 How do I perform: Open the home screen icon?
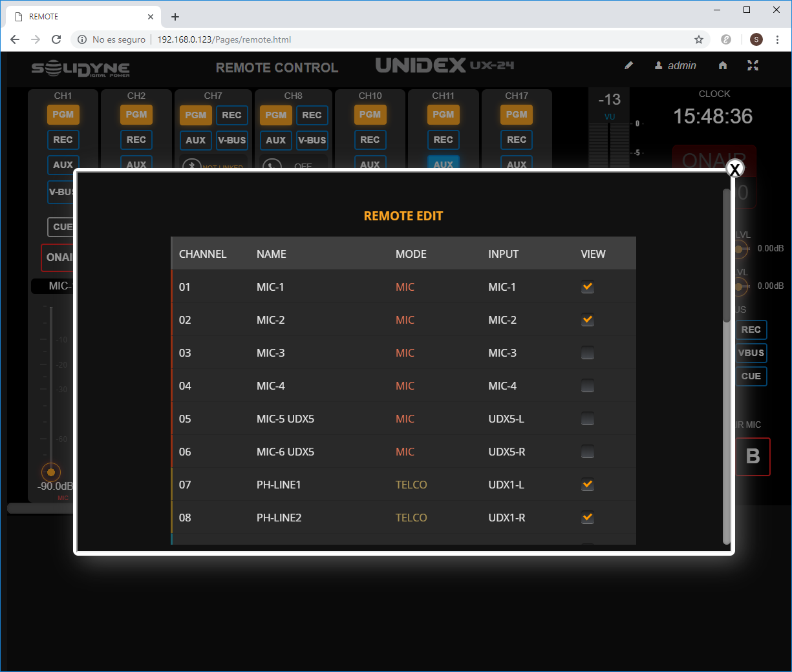click(722, 65)
